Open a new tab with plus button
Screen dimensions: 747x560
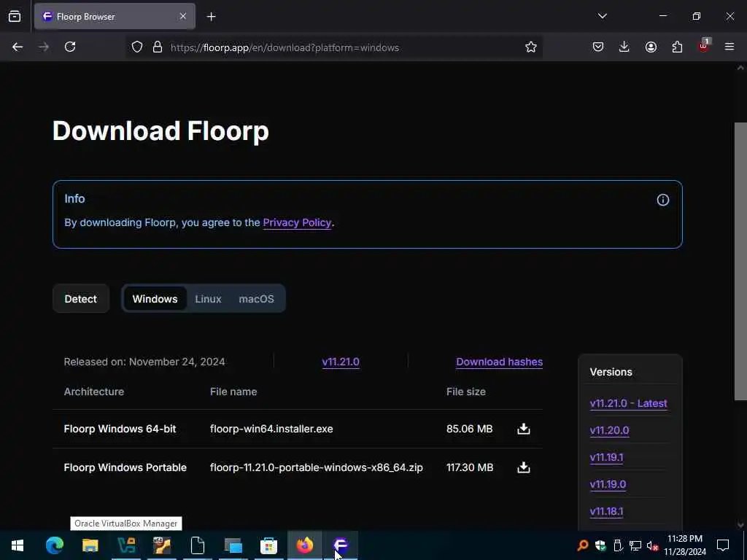click(211, 17)
